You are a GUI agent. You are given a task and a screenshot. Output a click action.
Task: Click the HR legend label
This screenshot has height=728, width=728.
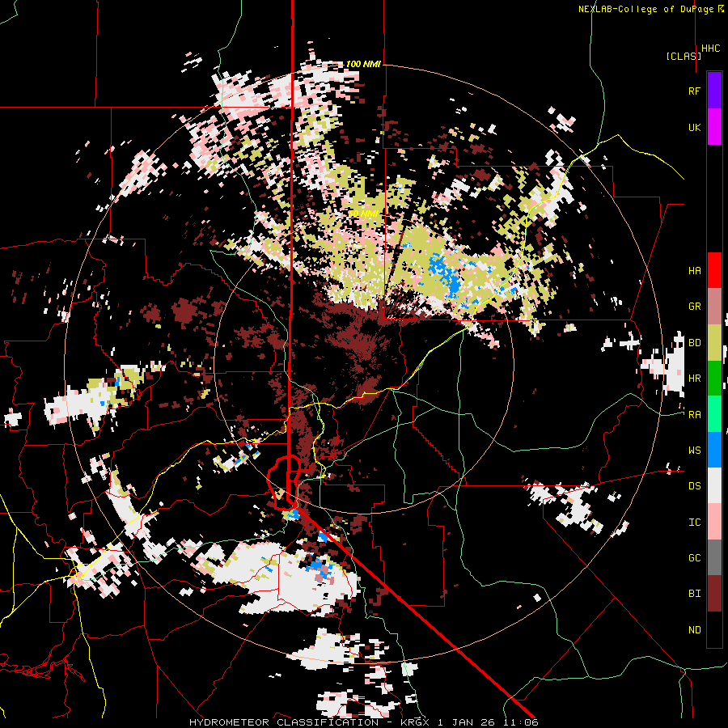[x=694, y=379]
